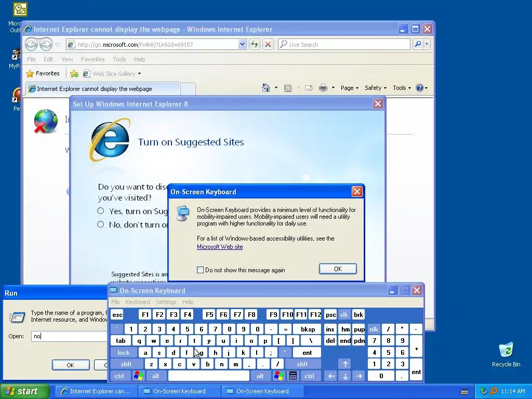The image size is (532, 399).
Task: Expand the Web Slice Gallery dropdown
Action: pos(139,74)
